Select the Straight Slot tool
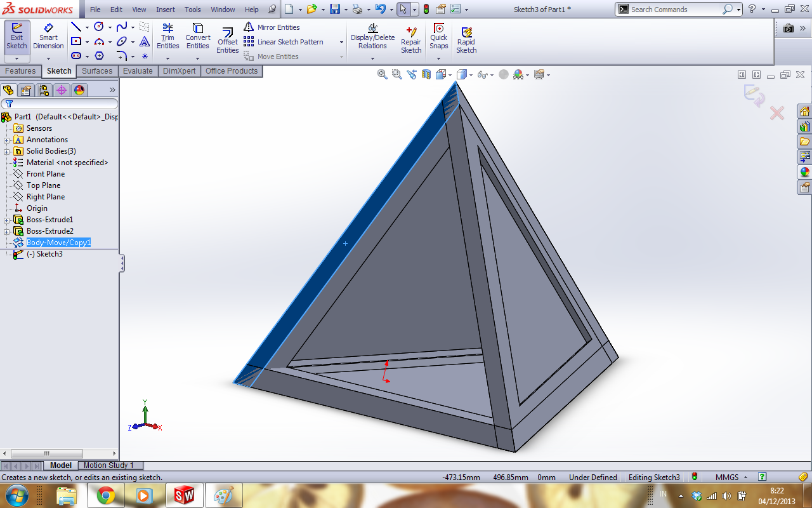Viewport: 812px width, 508px height. coord(75,56)
